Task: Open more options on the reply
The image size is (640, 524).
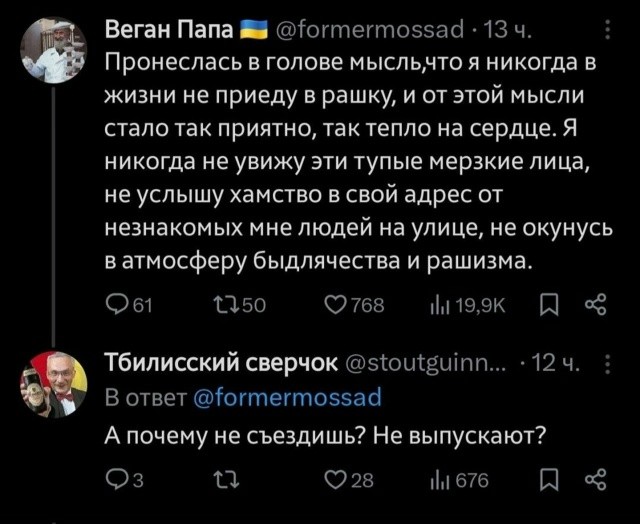Action: (x=599, y=364)
